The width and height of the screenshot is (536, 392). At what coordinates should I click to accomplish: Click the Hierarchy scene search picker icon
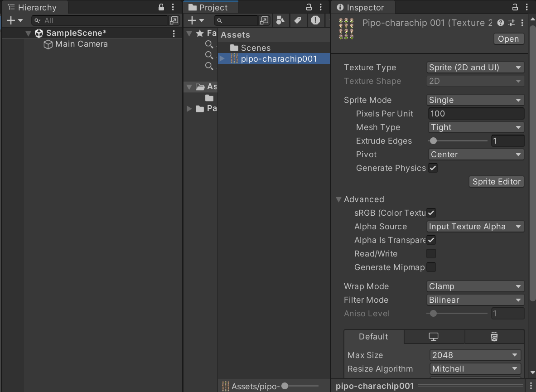point(174,20)
